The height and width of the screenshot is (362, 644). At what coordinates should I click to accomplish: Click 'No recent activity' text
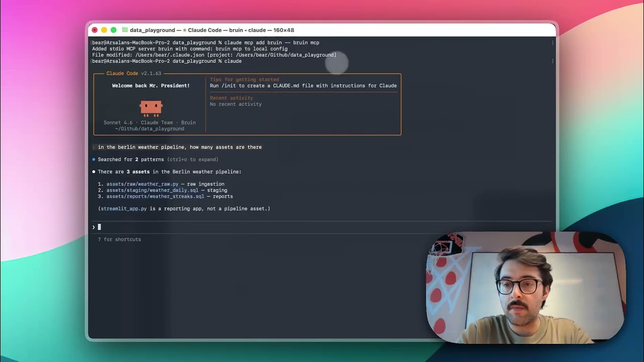click(235, 104)
